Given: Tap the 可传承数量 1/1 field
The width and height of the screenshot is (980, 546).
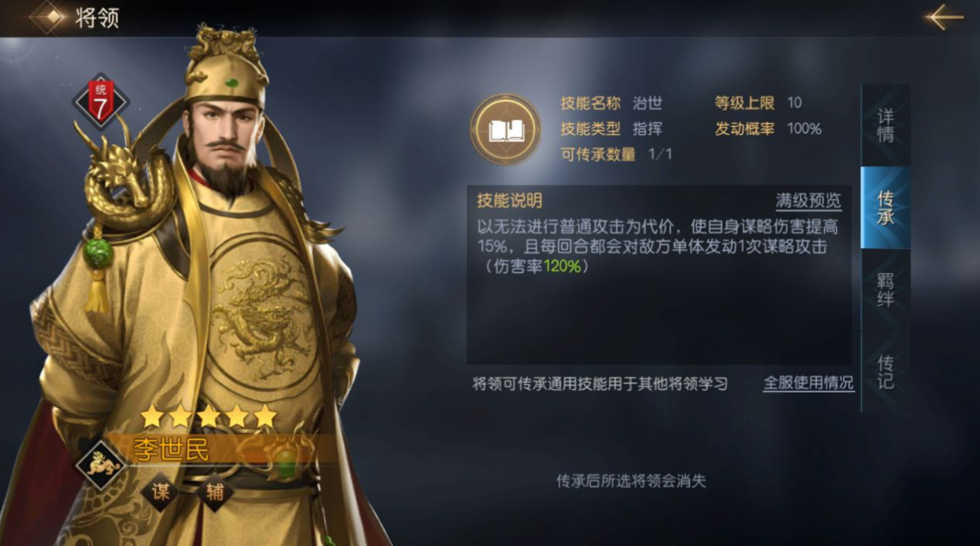Looking at the screenshot, I should tap(617, 154).
